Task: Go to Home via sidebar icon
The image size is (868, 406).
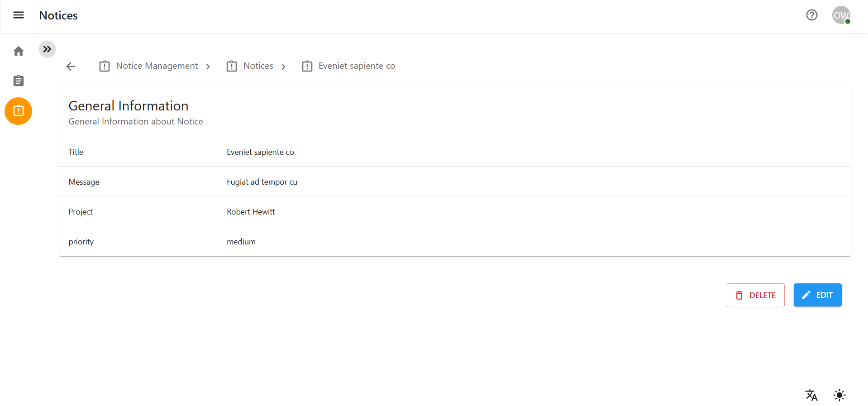Action: point(19,51)
